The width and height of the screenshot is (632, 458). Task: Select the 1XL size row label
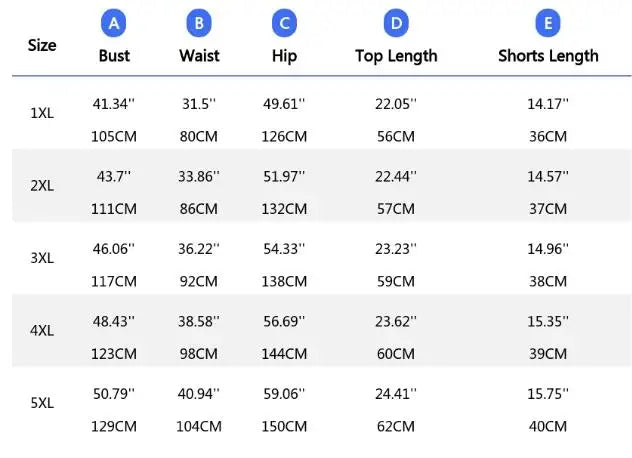point(42,113)
